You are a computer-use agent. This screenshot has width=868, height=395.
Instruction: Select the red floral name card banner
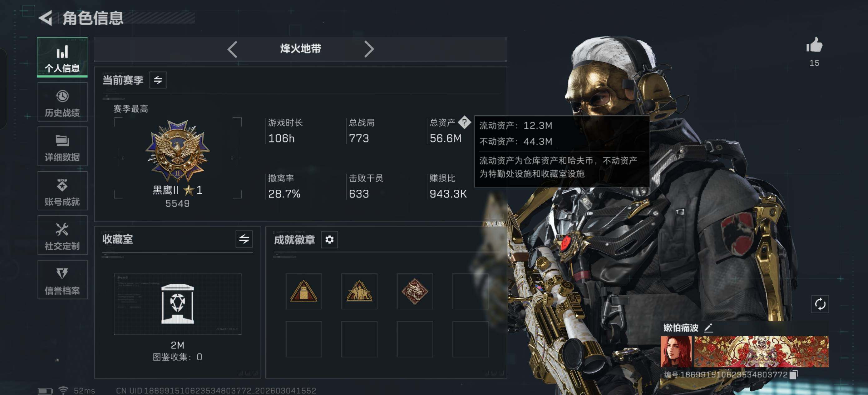(761, 352)
